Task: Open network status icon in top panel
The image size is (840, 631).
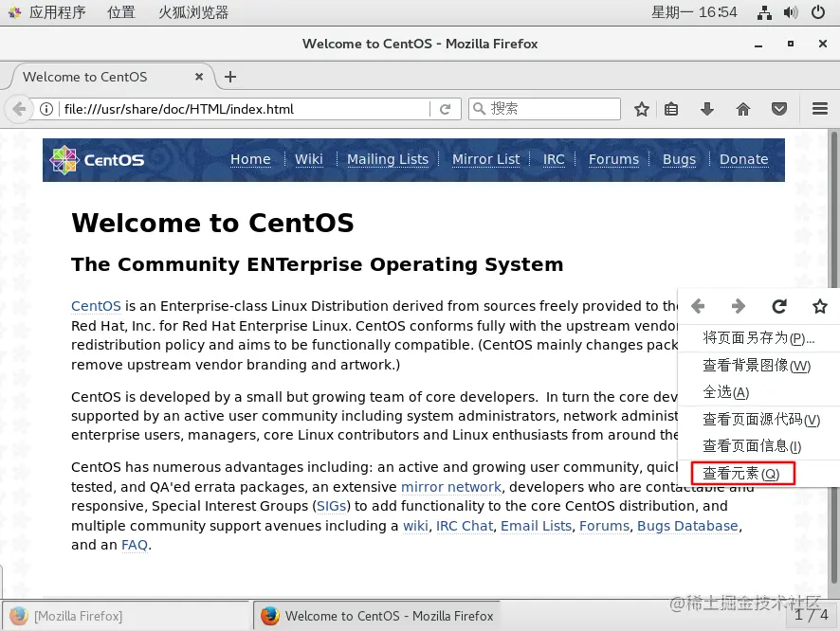Action: (764, 12)
